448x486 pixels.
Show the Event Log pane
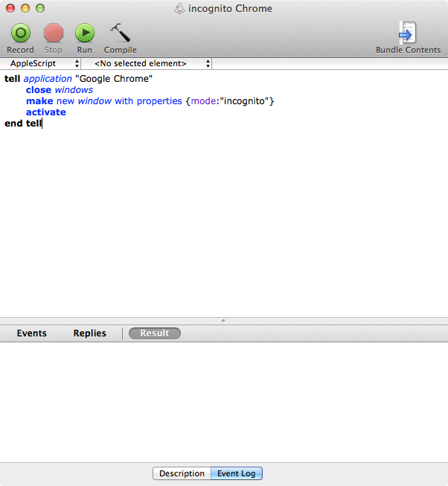[x=237, y=473]
